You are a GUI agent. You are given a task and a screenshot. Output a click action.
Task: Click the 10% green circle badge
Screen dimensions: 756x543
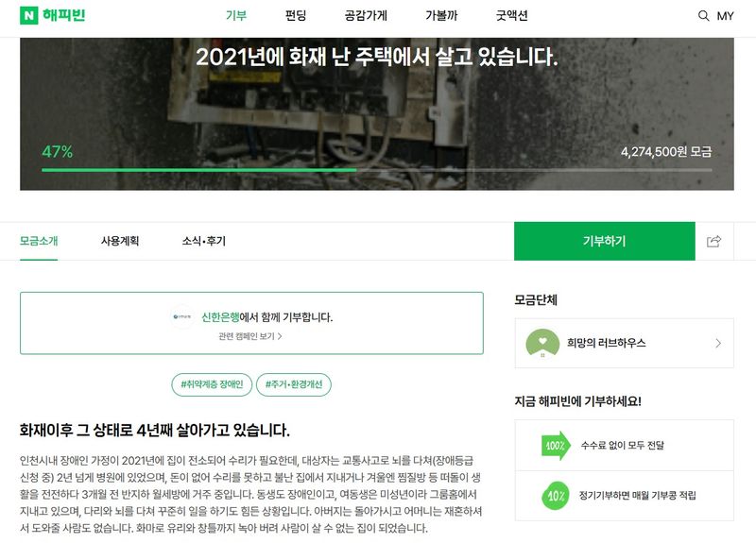(556, 495)
